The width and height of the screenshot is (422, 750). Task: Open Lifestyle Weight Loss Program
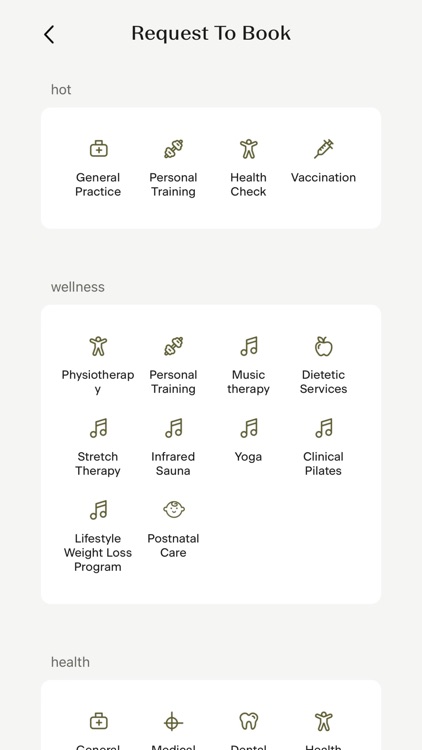98,536
